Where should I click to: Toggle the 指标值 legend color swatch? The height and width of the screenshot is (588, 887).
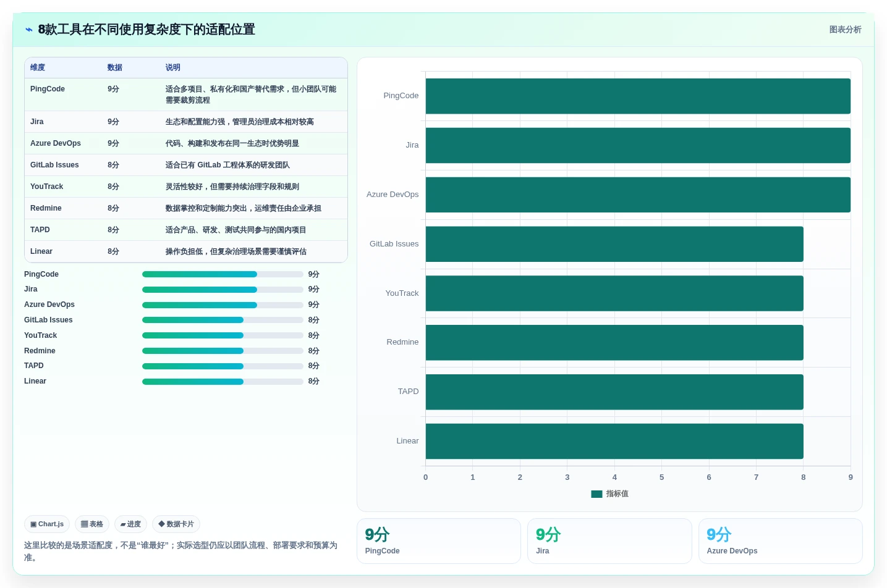pyautogui.click(x=596, y=494)
